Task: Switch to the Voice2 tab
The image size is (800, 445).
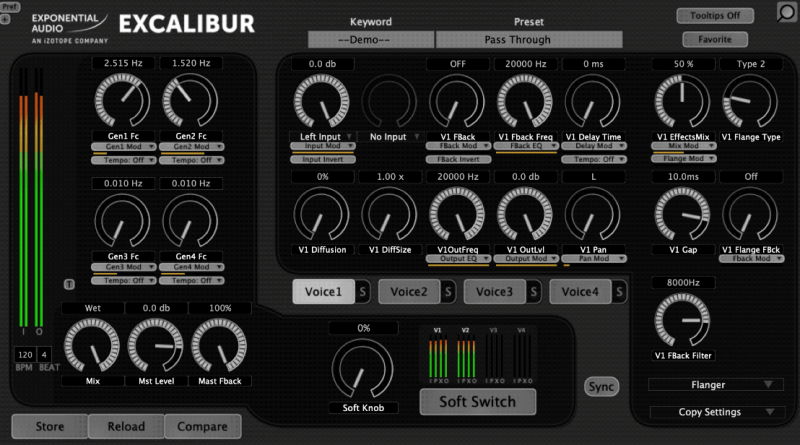Action: pyautogui.click(x=409, y=292)
